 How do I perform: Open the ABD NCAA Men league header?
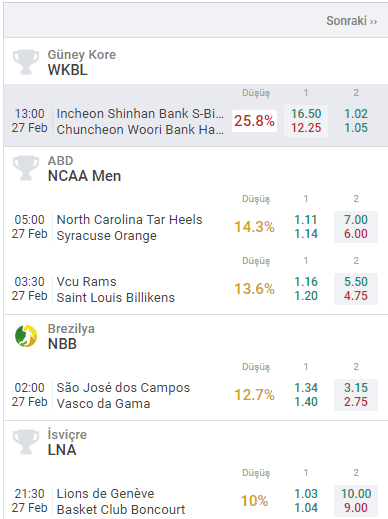pos(196,168)
